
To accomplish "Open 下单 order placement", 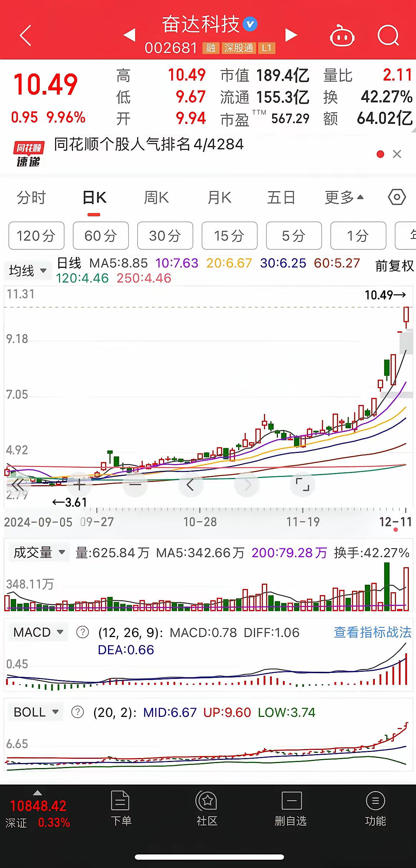I will (121, 808).
